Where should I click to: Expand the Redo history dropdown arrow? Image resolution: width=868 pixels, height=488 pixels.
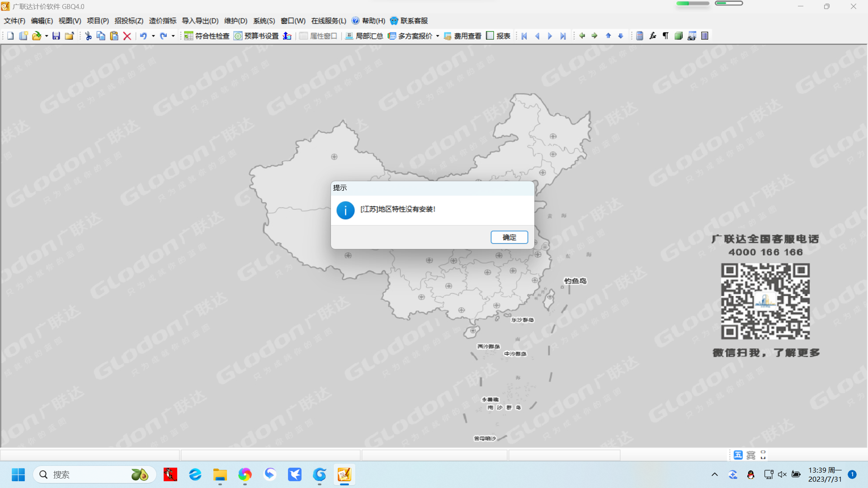coord(173,36)
